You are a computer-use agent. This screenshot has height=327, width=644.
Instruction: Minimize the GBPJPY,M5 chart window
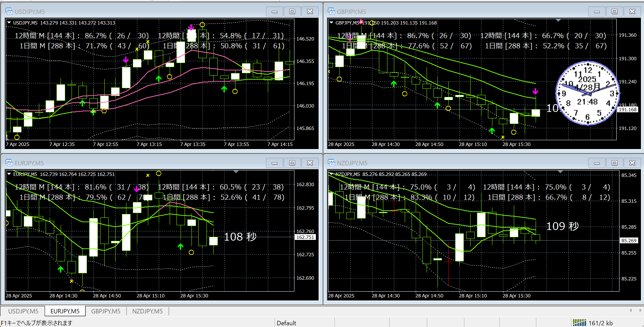pos(597,12)
